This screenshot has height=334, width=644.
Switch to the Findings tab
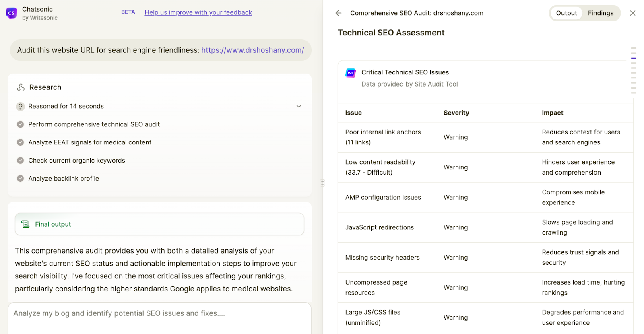[x=600, y=13]
